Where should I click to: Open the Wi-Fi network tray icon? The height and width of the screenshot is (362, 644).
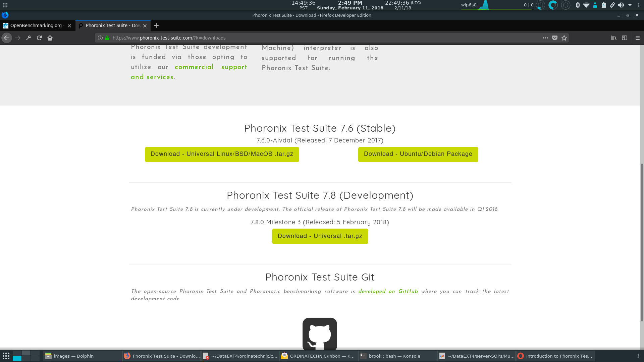tap(586, 5)
